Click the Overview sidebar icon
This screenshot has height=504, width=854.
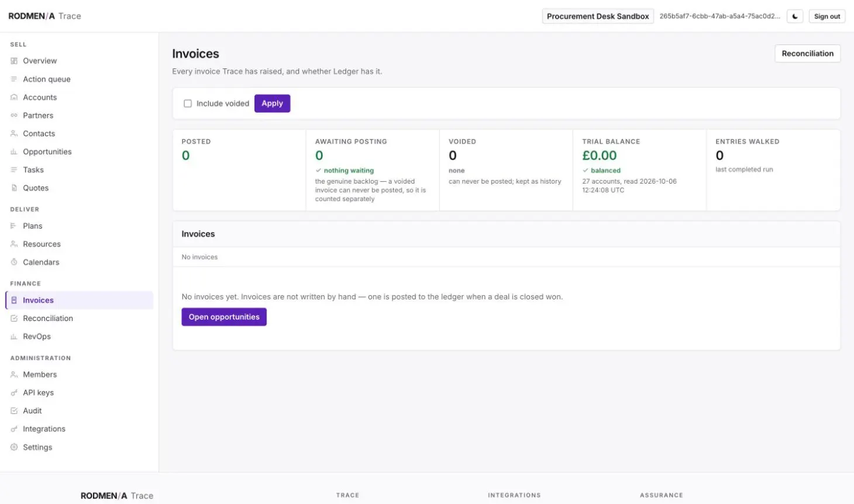(14, 61)
